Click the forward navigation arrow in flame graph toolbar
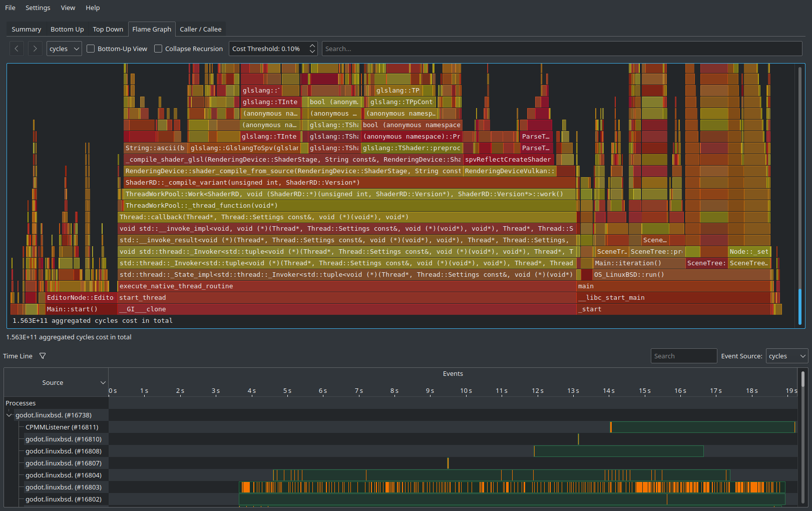Screen dimensions: 812x511 pyautogui.click(x=35, y=48)
